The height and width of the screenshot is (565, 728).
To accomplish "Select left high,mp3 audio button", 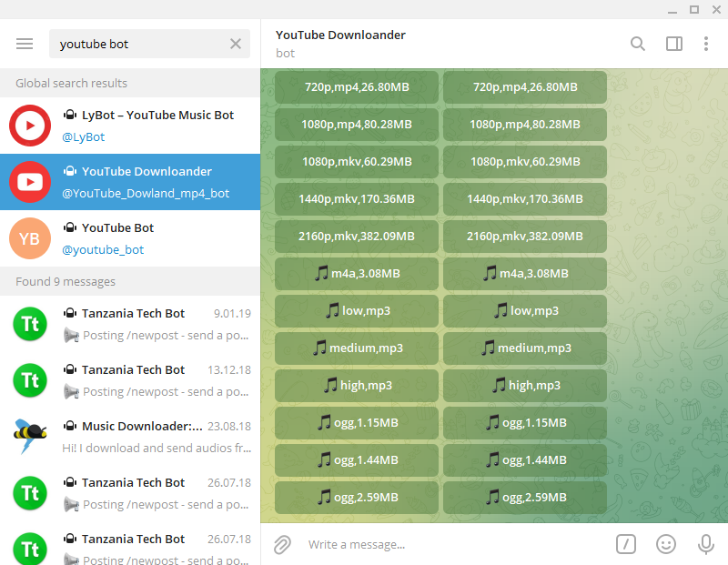I will pos(357,386).
